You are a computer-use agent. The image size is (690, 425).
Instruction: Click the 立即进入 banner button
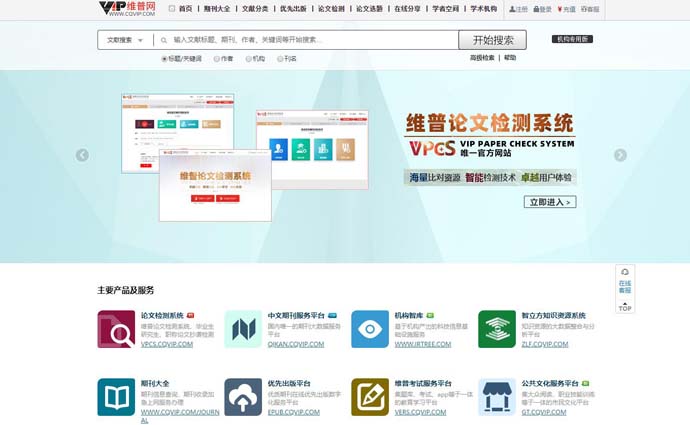(x=550, y=202)
